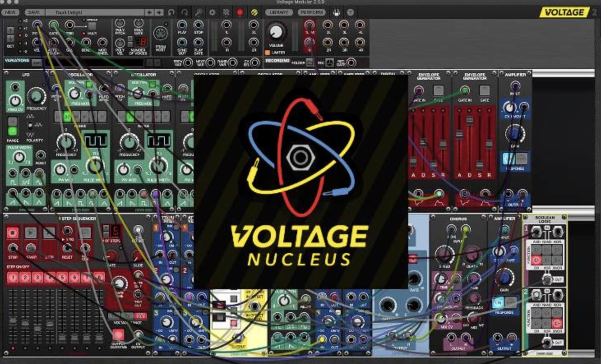This screenshot has height=364, width=601.
Task: Click the POLY PITCH jack
Action: point(120,23)
